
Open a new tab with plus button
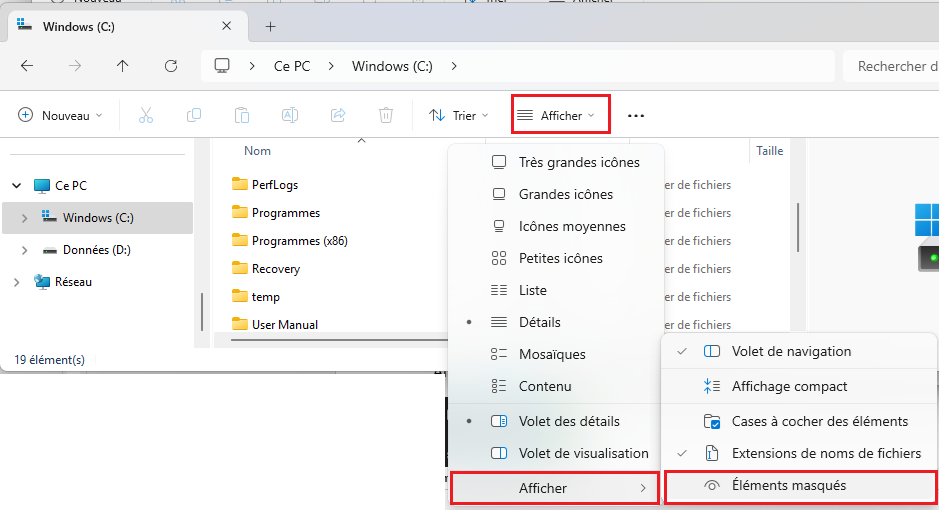[x=271, y=26]
